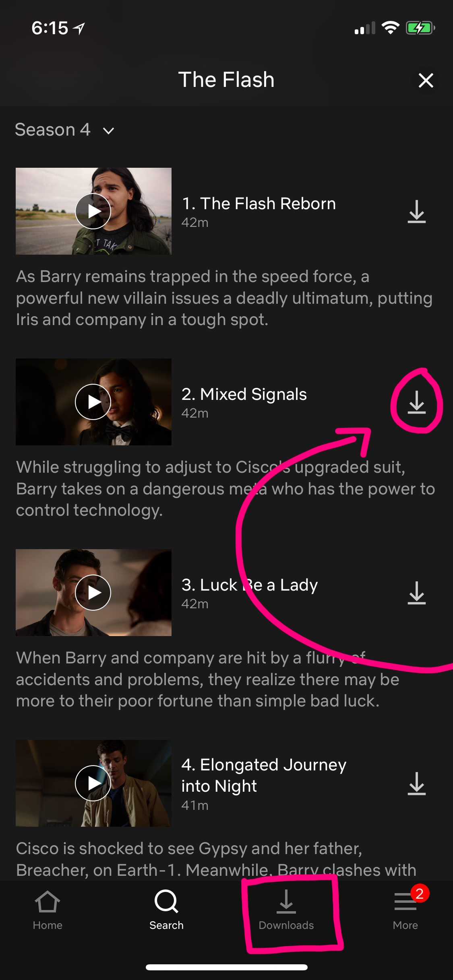Tap the red notification badge on More
Screen dimensions: 453x980
click(420, 894)
